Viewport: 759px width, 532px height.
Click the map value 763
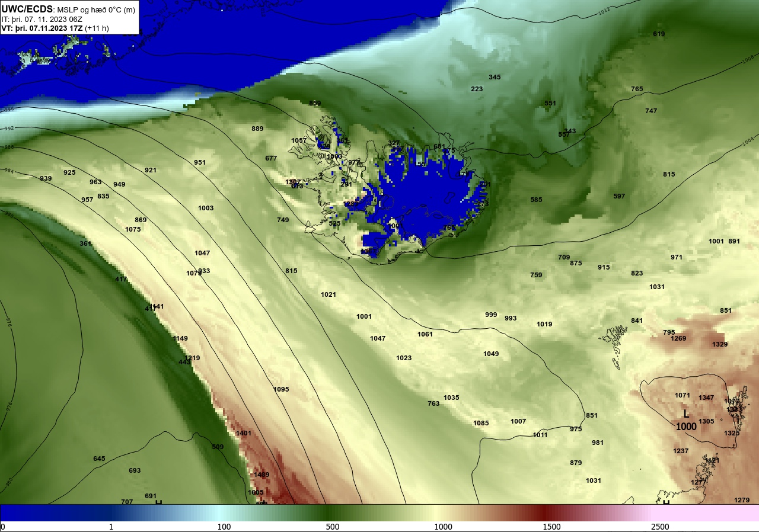(433, 403)
